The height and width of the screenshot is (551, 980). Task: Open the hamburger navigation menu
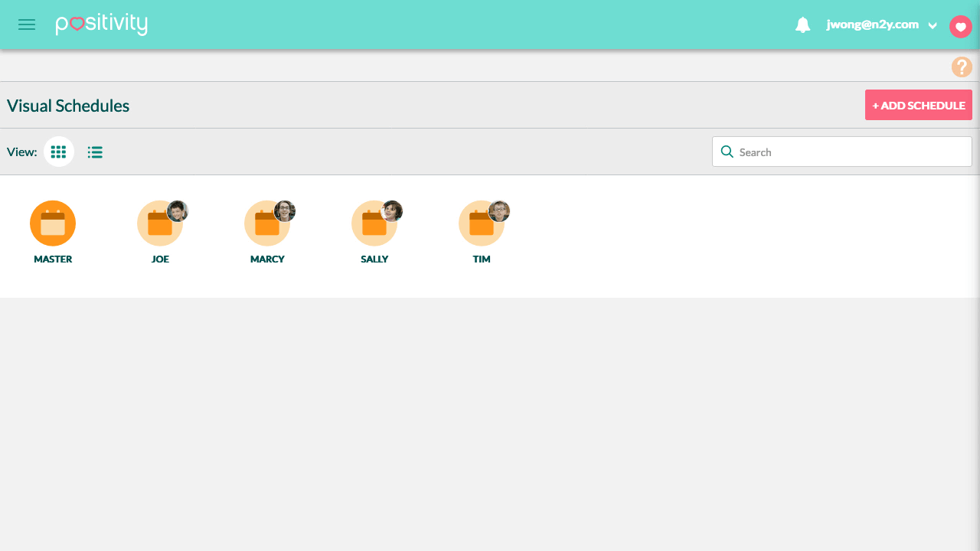[x=27, y=24]
